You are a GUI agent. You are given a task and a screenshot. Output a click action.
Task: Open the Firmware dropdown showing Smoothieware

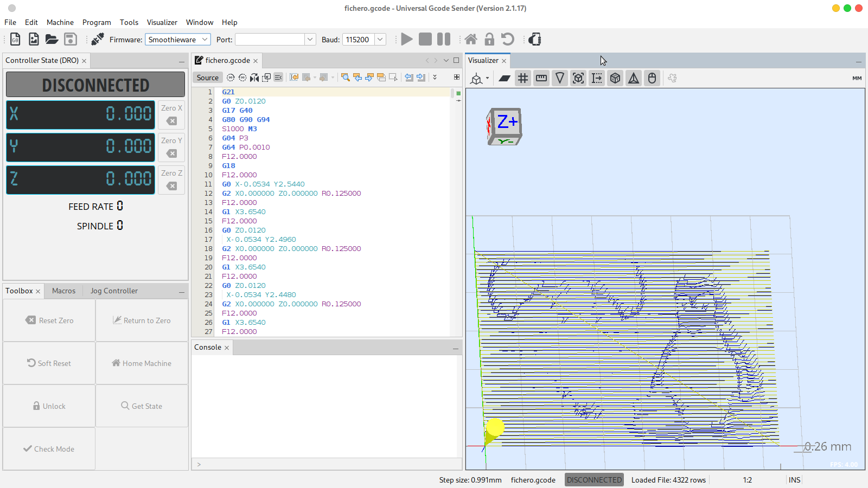point(177,40)
